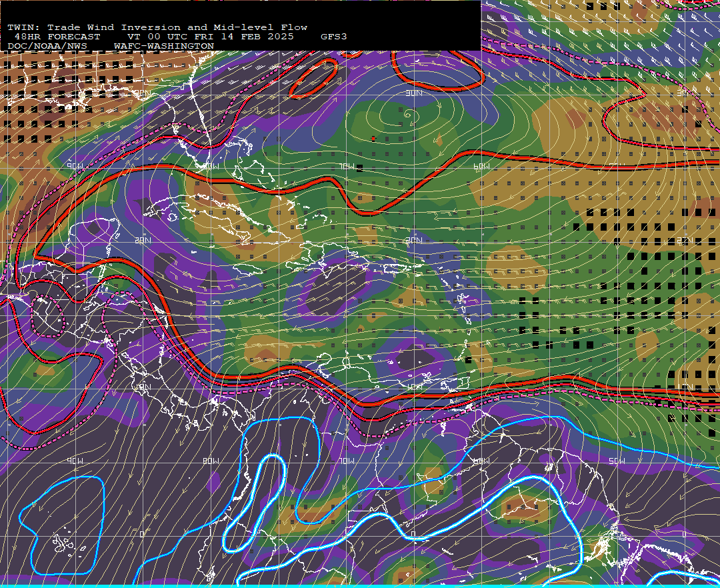The image size is (720, 588).
Task: Click the '80W' label near southern Florida
Action: 211,166
